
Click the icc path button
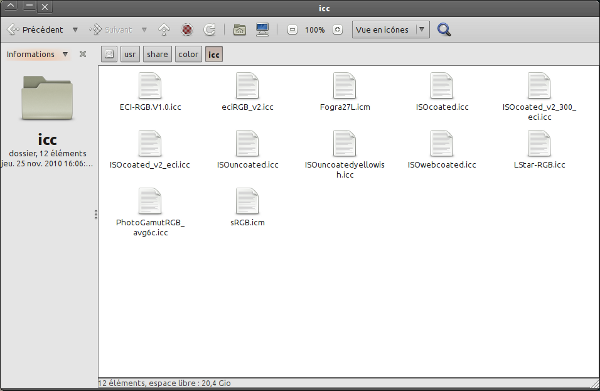point(214,54)
